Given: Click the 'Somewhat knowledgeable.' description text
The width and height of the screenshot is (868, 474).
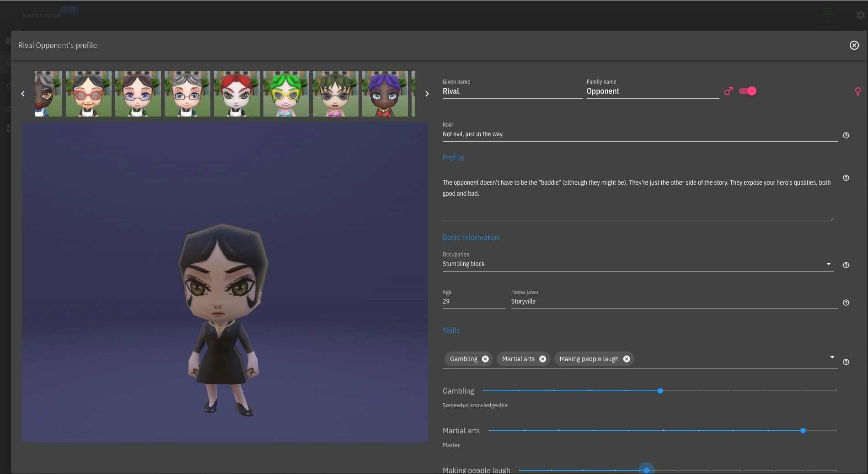Looking at the screenshot, I should coord(476,405).
